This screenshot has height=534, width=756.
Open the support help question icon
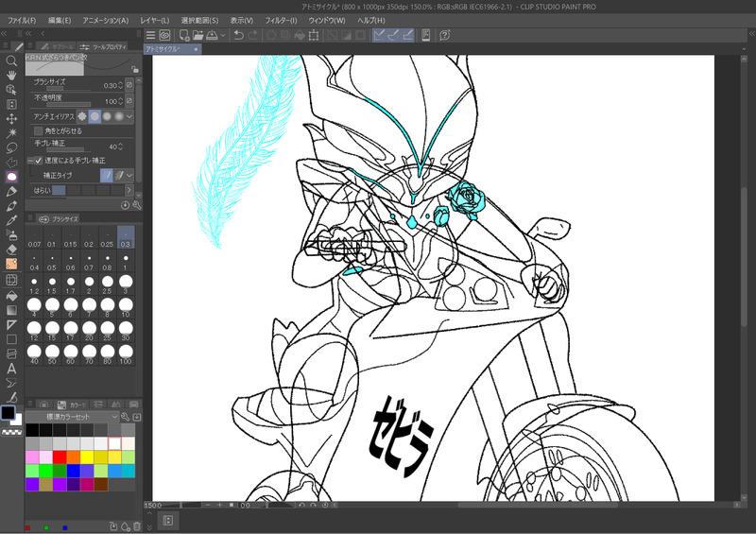(x=445, y=35)
